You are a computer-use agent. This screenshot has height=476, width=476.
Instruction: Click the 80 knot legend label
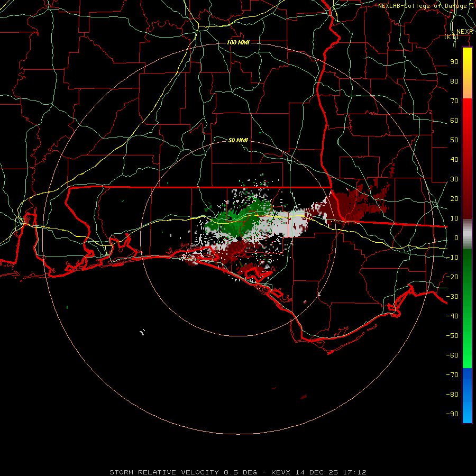pyautogui.click(x=454, y=81)
